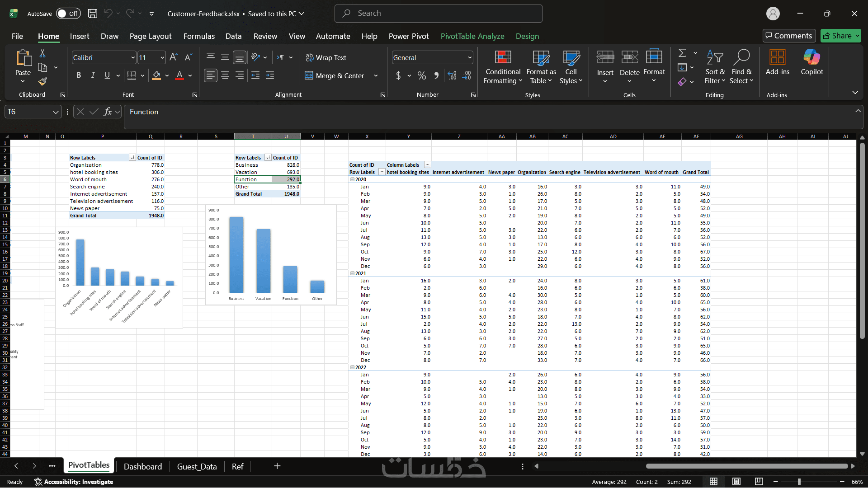Switch to the Dashboard sheet tab
Viewport: 868px width, 488px height.
[142, 466]
